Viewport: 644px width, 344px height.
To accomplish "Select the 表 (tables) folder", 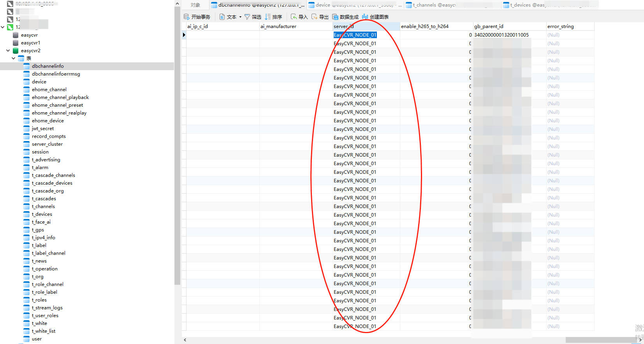I will pyautogui.click(x=28, y=58).
